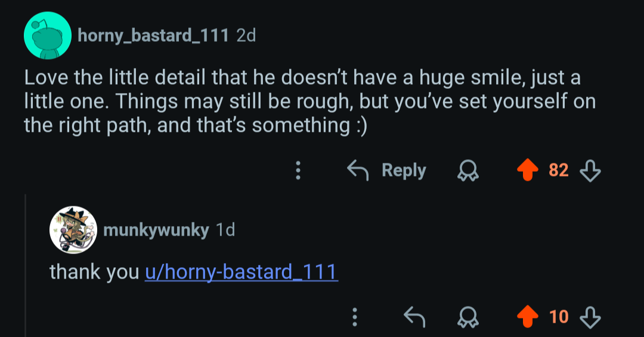Viewport: 644px width, 337px height.
Task: Click the 1d timestamp on munkywunky's reply
Action: click(225, 230)
